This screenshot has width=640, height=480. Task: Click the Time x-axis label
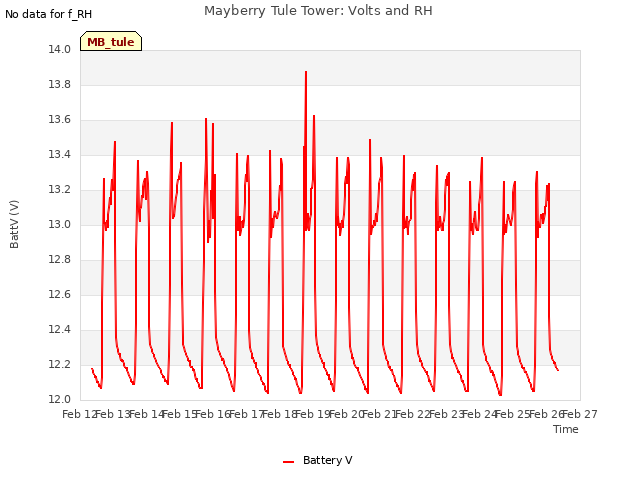[565, 429]
